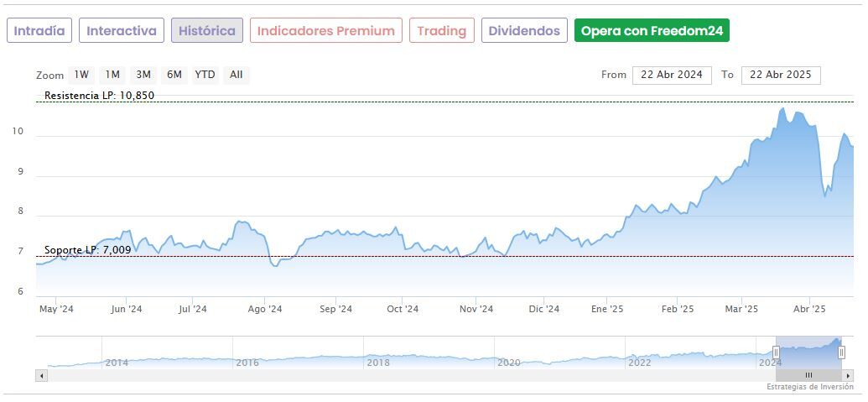This screenshot has height=402, width=868.
Task: Open Indicadores Premium tab
Action: click(x=325, y=31)
